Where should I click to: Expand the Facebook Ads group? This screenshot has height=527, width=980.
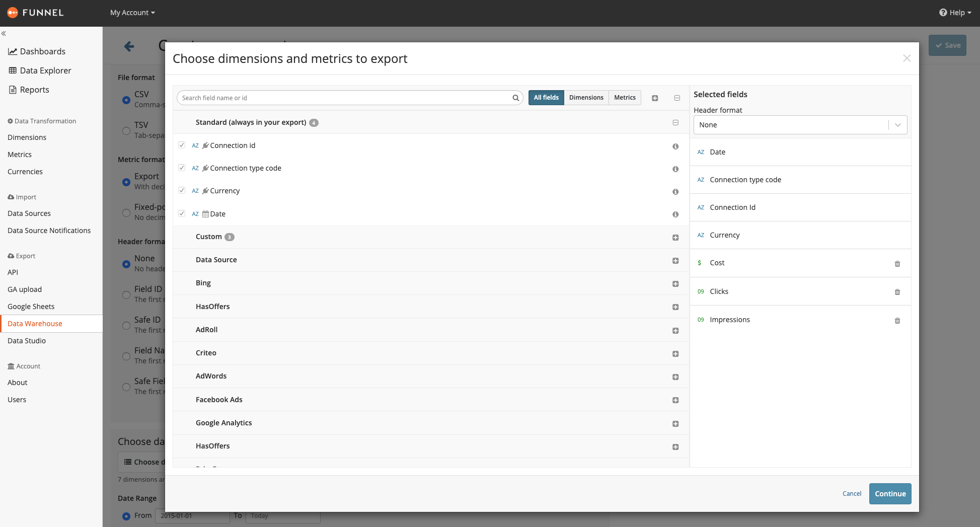click(675, 400)
